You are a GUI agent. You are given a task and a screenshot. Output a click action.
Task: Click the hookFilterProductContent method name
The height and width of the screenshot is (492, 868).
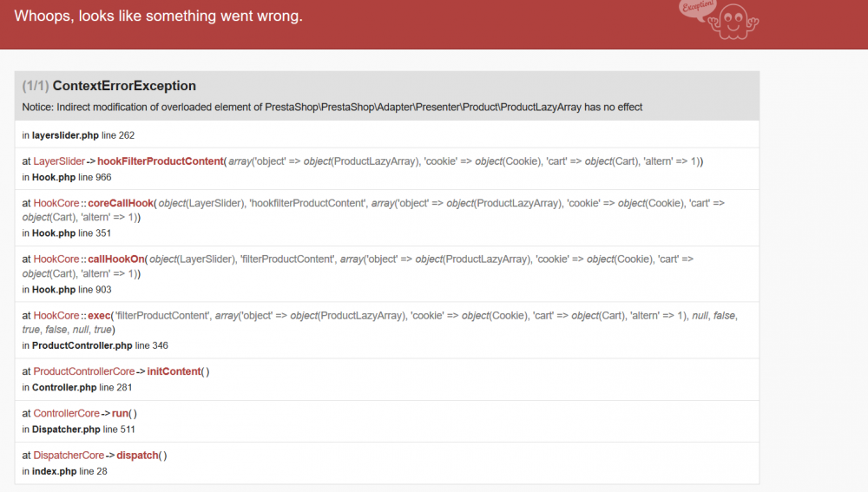coord(161,161)
